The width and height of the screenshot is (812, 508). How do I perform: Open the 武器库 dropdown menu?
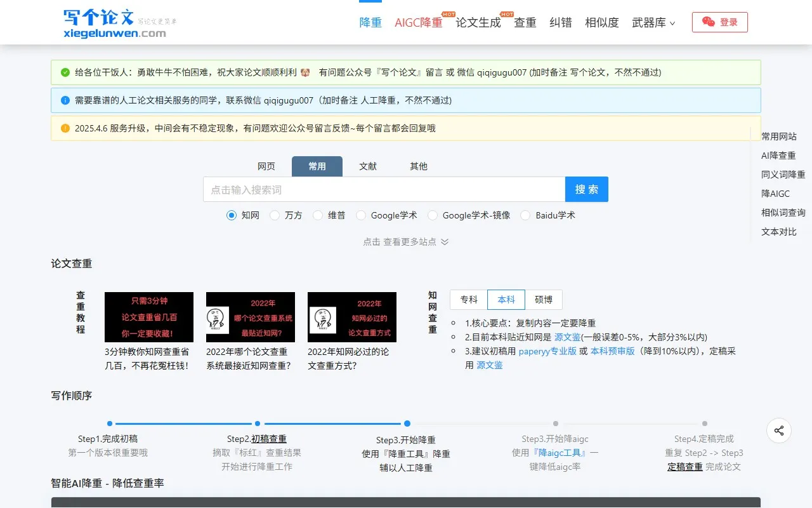[x=653, y=23]
